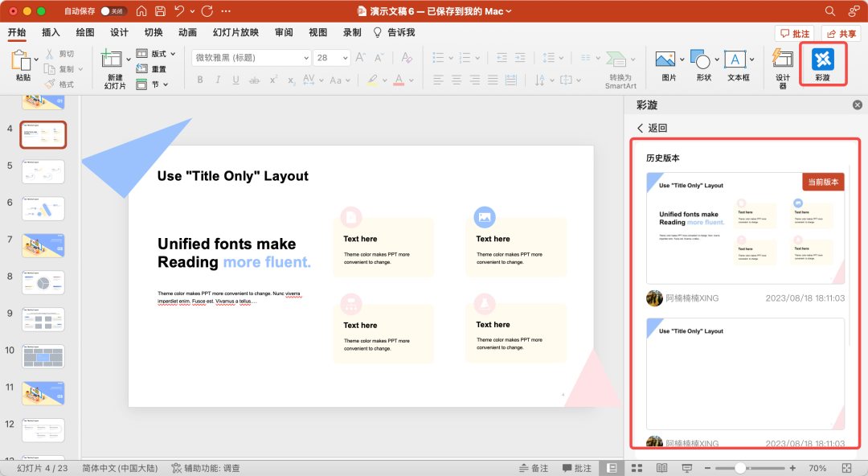This screenshot has width=868, height=476.
Task: Toggle italic formatting
Action: [218, 80]
